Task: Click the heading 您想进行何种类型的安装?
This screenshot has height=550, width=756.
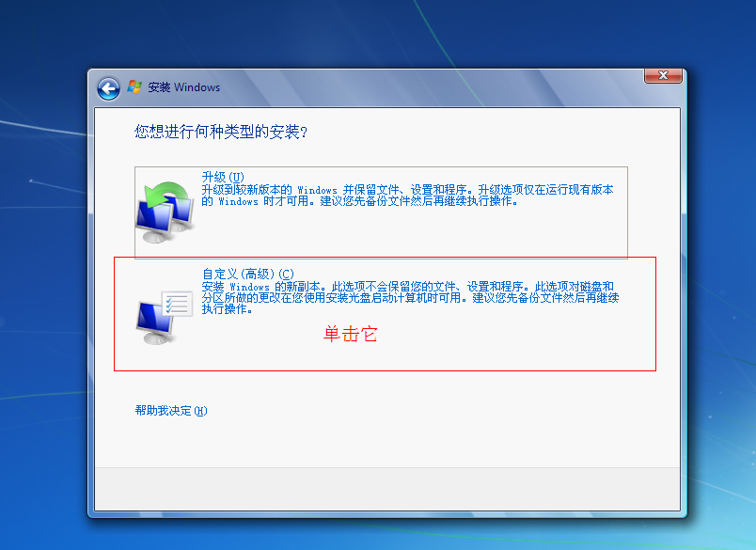Action: pos(221,132)
